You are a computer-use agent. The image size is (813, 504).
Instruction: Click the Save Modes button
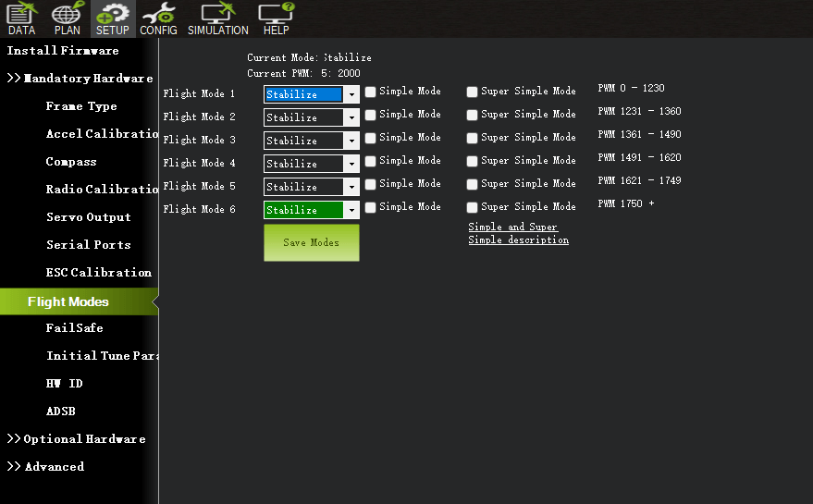(311, 242)
